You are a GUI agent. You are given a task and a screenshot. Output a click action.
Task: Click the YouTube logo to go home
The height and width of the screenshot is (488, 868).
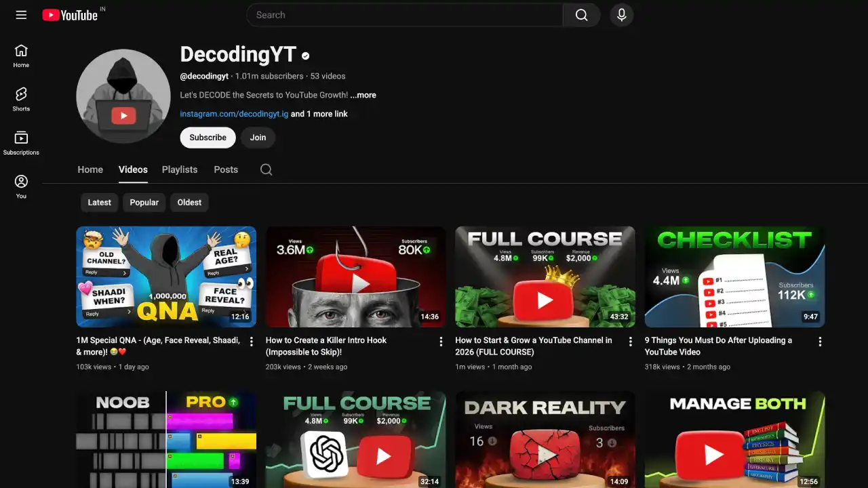click(70, 14)
